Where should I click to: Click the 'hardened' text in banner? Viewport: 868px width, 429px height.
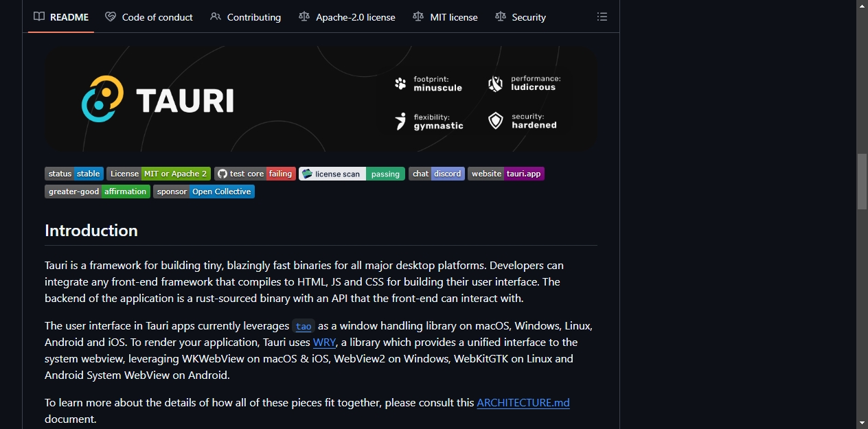[x=534, y=125]
